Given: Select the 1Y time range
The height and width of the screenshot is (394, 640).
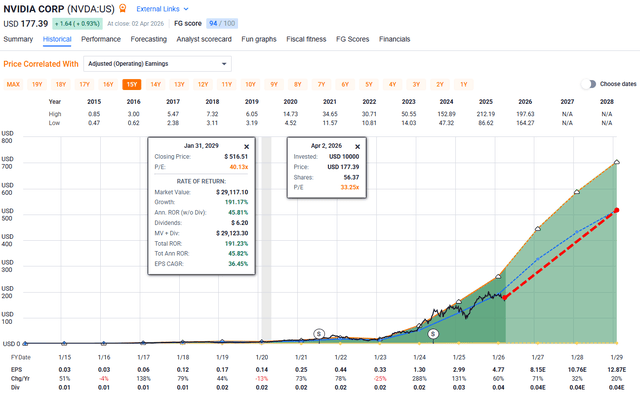Looking at the screenshot, I should [464, 85].
